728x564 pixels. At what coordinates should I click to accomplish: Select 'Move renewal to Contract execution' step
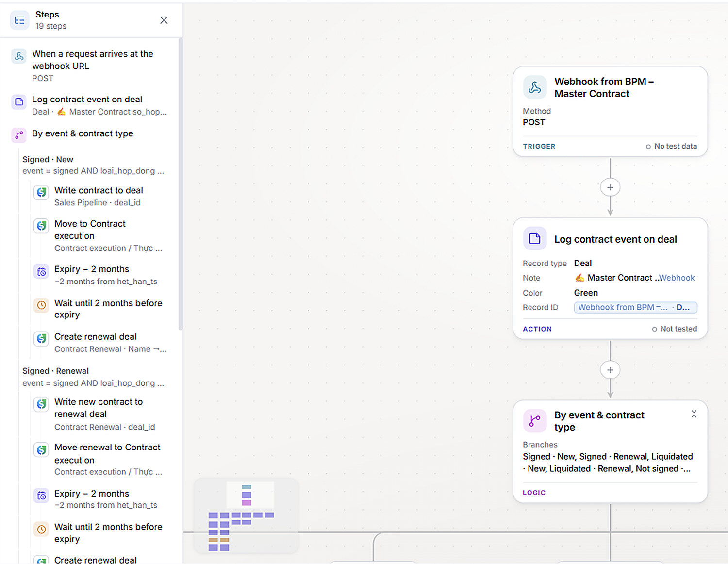point(107,453)
